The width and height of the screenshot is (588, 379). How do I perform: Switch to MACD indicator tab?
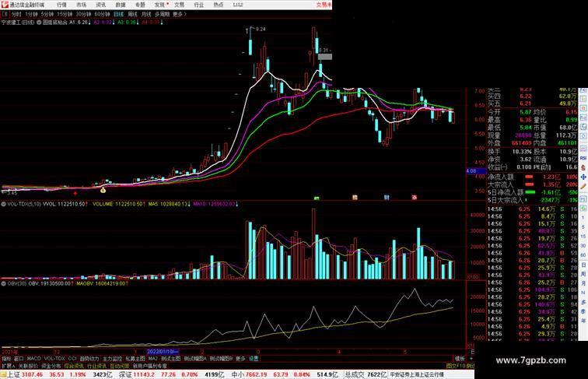pyautogui.click(x=33, y=359)
